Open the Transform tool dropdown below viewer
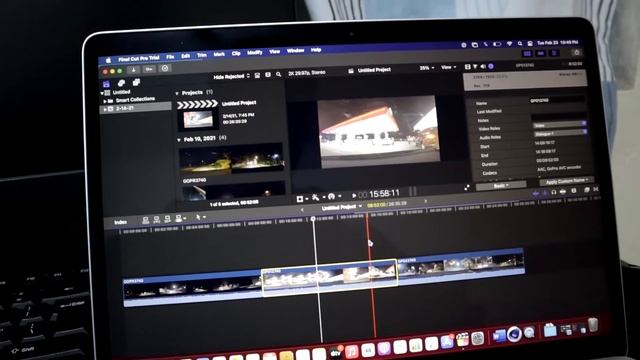 pyautogui.click(x=302, y=199)
